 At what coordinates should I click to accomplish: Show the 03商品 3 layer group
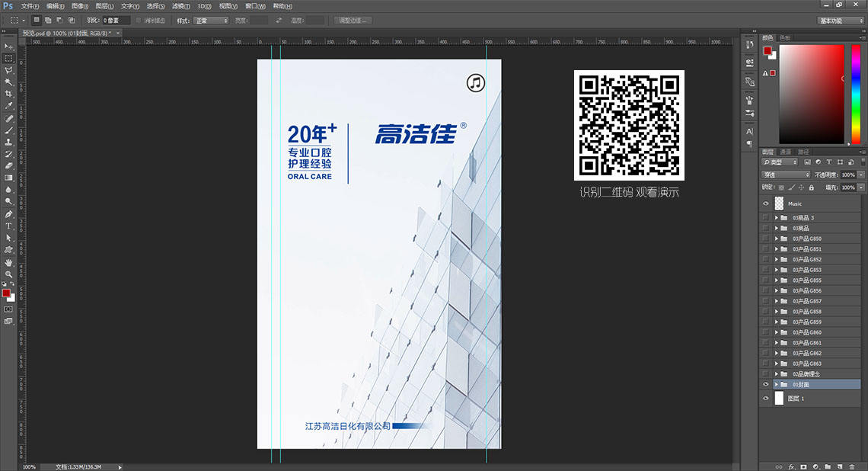tap(766, 218)
